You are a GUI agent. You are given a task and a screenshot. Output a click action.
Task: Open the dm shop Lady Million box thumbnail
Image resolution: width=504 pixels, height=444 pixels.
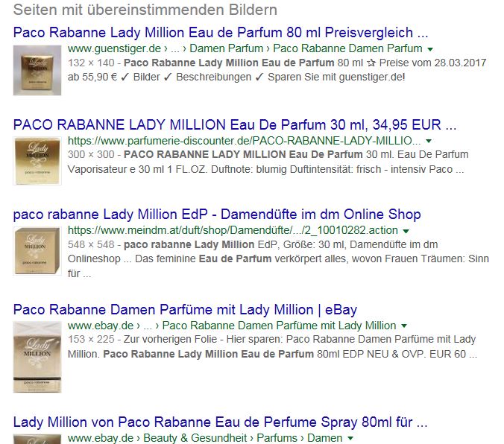click(37, 251)
